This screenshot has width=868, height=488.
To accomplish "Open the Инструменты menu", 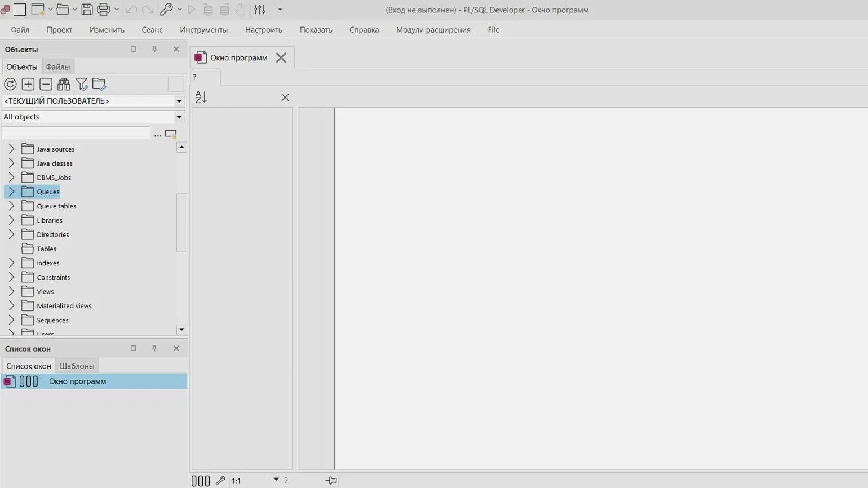I will click(204, 30).
